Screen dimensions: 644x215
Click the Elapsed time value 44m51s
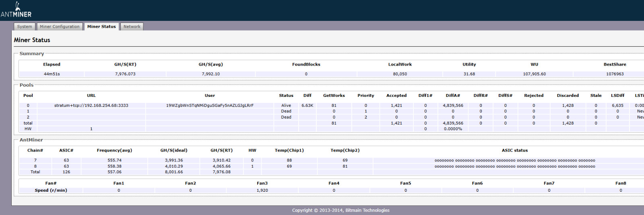coord(52,74)
